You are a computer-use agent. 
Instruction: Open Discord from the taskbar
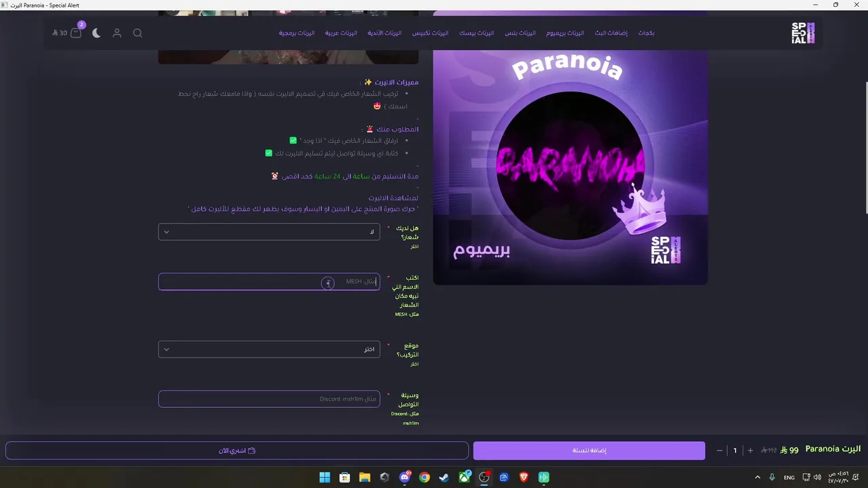click(x=405, y=477)
